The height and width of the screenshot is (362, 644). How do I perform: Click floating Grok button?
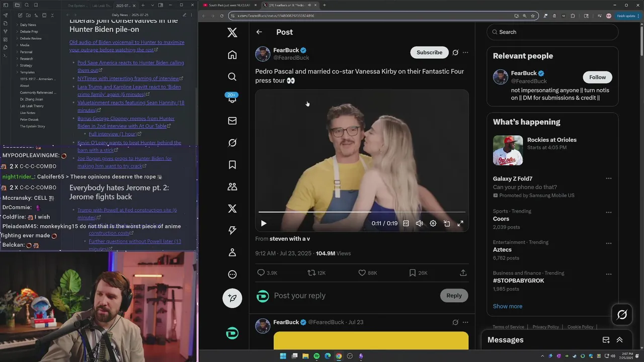(x=622, y=315)
